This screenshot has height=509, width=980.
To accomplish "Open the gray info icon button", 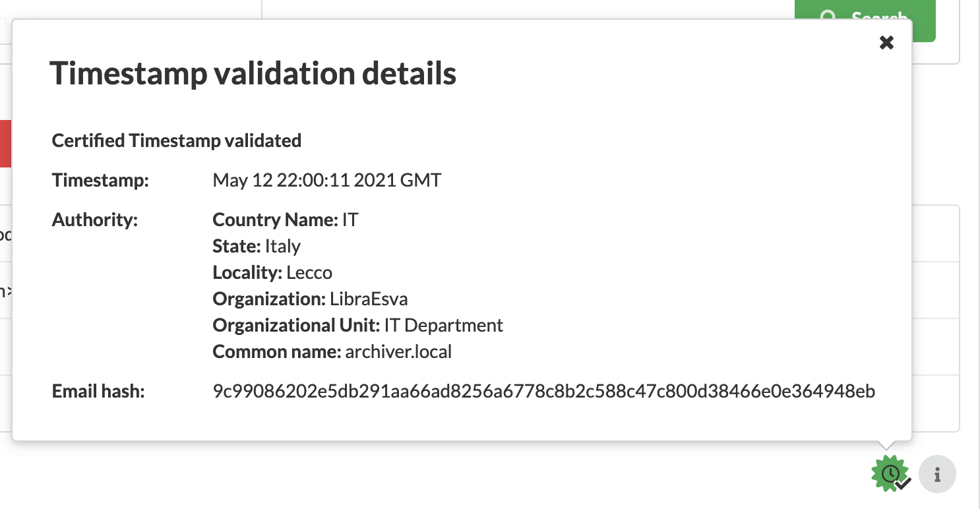I will 937,474.
